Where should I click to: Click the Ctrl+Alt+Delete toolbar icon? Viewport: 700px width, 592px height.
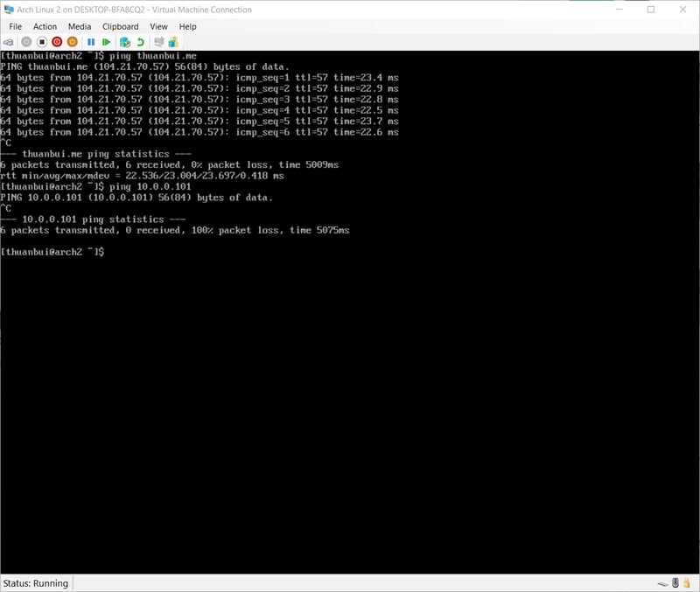pos(10,41)
